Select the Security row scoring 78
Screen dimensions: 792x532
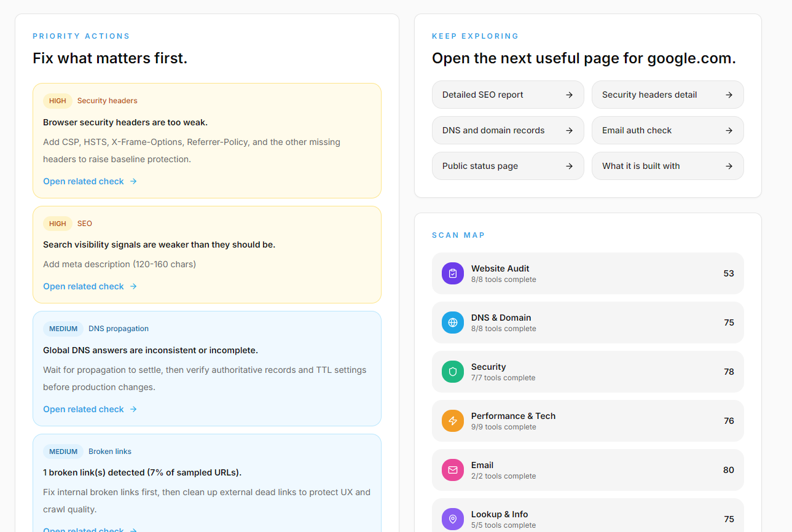(x=588, y=372)
